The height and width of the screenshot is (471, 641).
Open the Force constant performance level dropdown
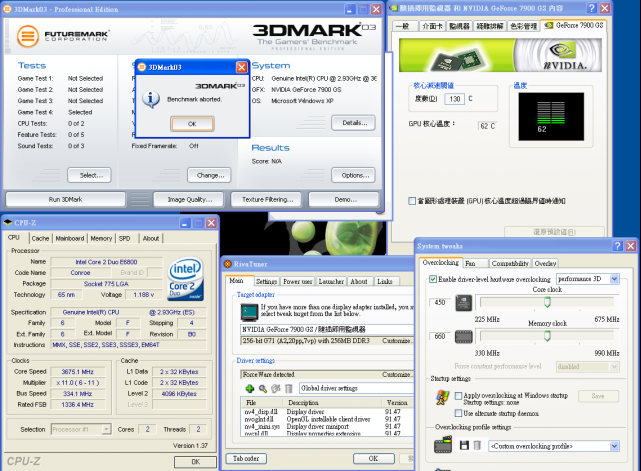[x=587, y=367]
